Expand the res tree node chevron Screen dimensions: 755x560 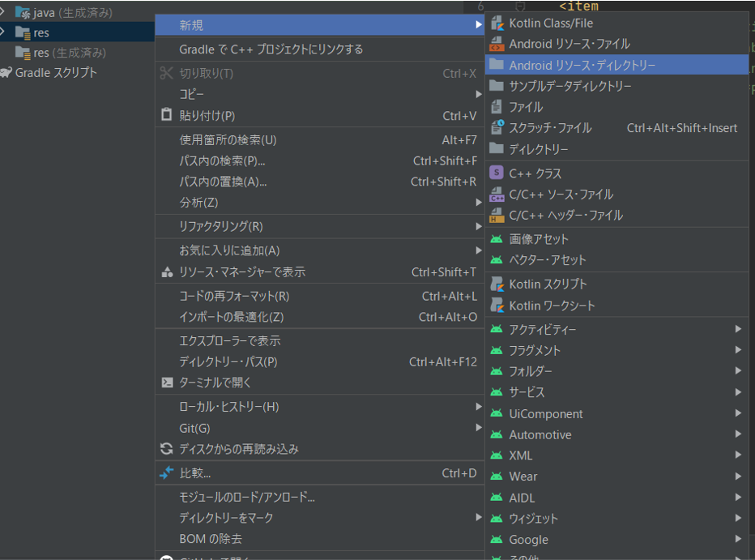click(3, 32)
